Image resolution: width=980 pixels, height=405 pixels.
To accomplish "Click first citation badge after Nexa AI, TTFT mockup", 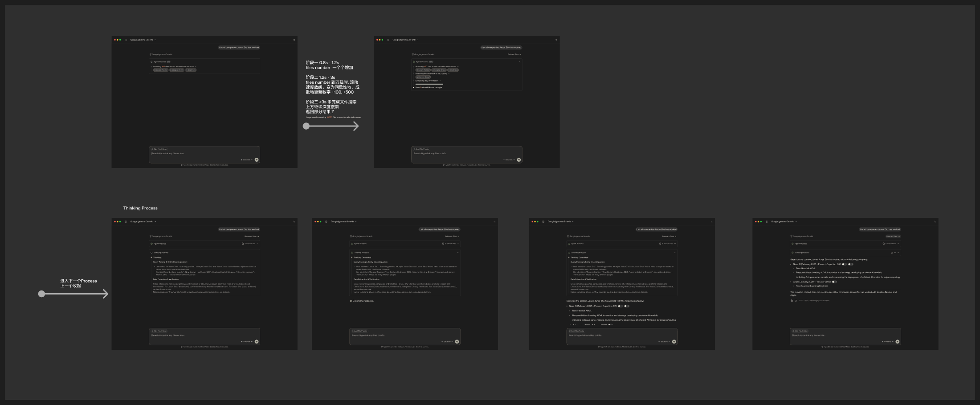I will (844, 264).
